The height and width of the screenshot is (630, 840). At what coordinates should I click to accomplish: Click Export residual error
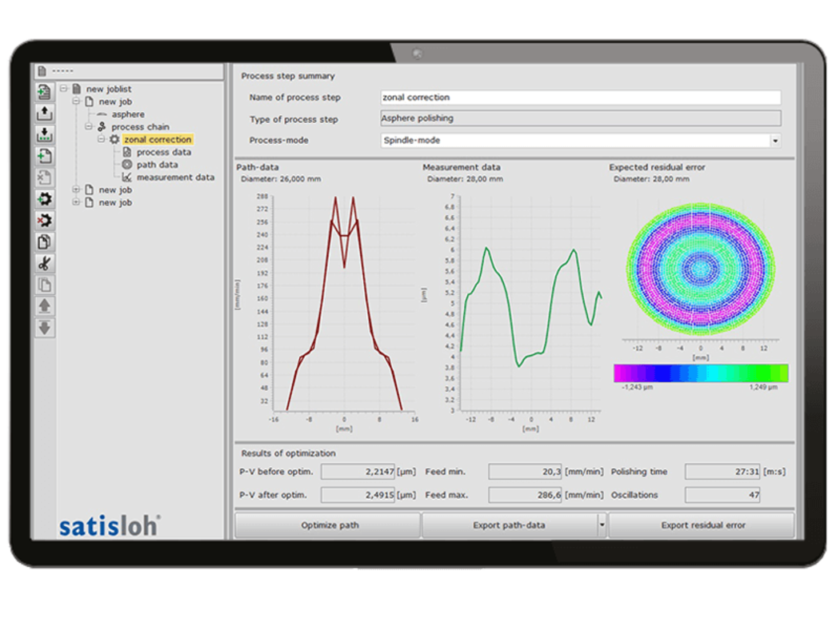click(702, 524)
